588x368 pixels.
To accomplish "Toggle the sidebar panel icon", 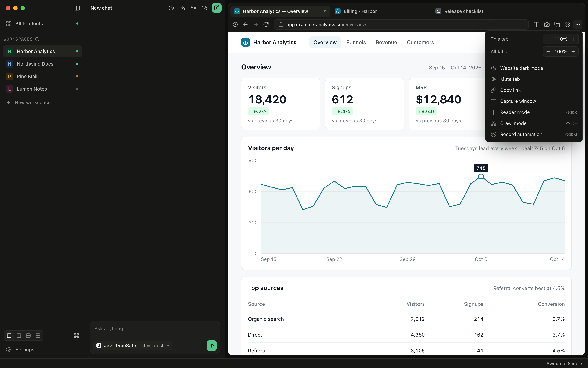I will coord(77,8).
